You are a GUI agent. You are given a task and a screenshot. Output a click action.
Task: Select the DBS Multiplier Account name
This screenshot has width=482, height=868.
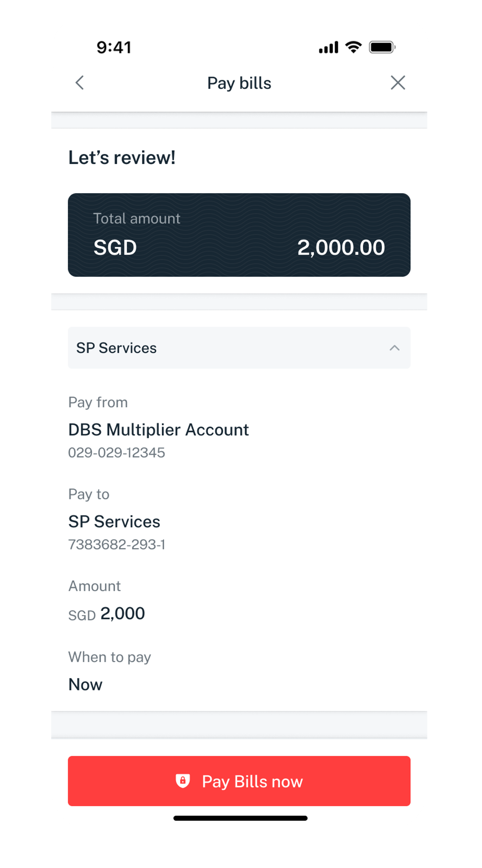coord(158,430)
